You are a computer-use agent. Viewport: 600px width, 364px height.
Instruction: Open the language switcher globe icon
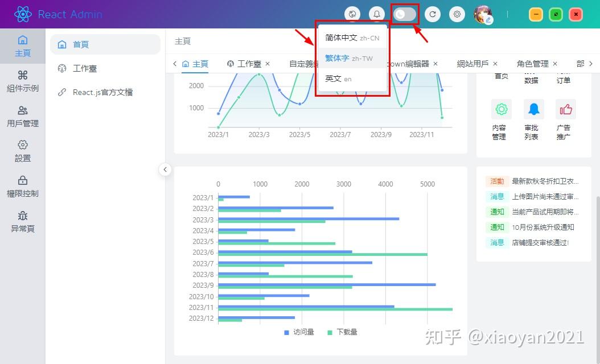tap(352, 14)
